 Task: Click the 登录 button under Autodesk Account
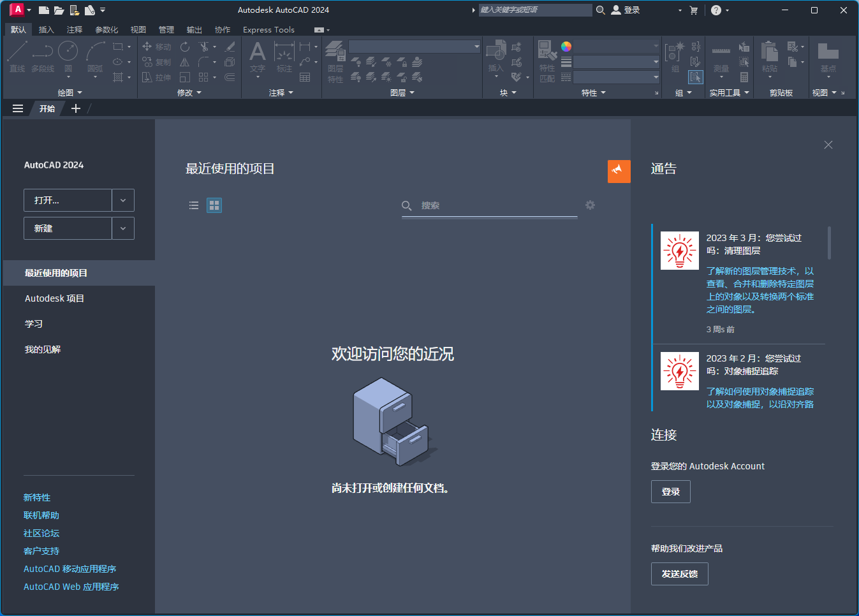pos(671,492)
